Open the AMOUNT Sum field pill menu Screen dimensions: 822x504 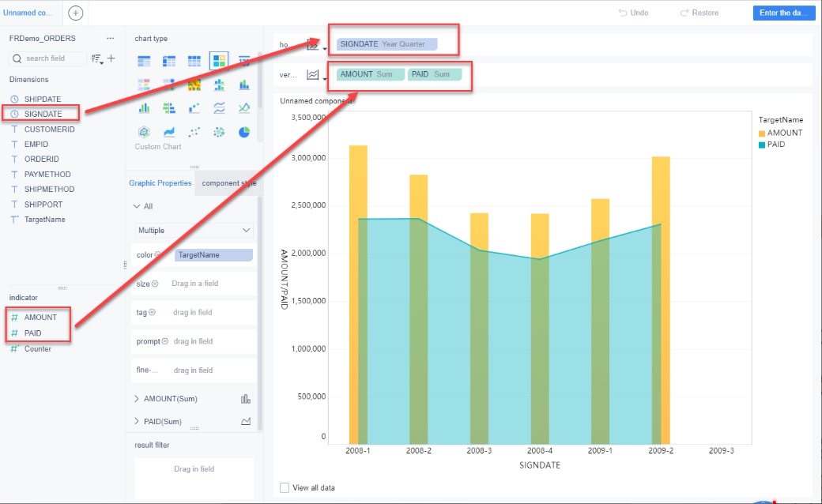(371, 74)
